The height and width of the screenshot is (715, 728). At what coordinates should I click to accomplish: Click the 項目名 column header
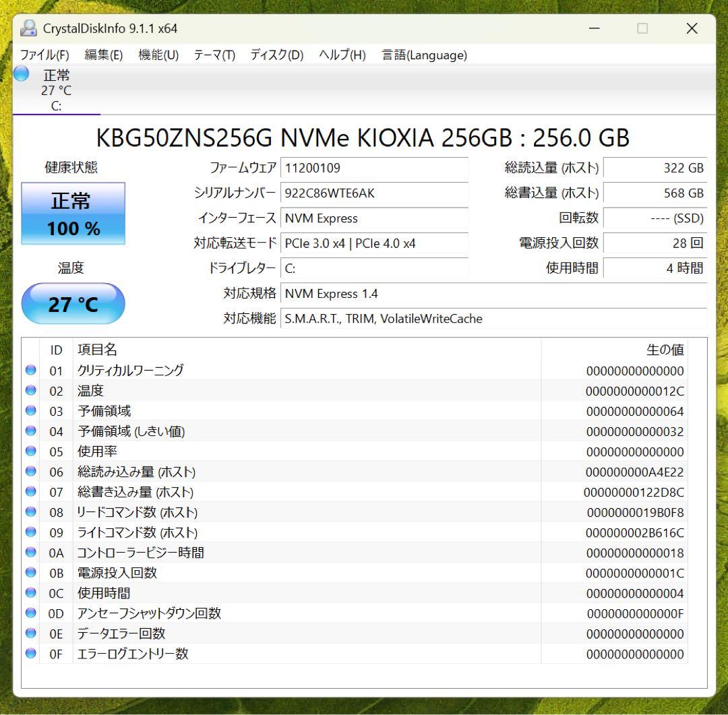(x=307, y=350)
